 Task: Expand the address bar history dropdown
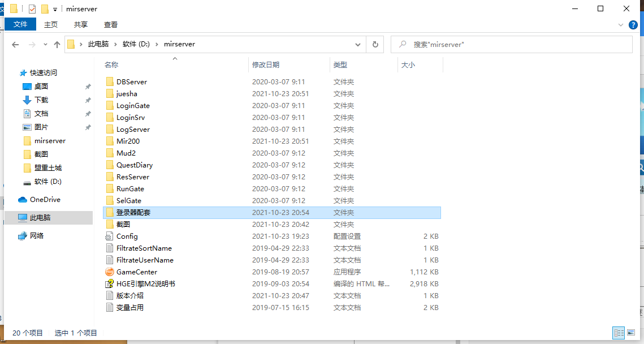point(358,44)
